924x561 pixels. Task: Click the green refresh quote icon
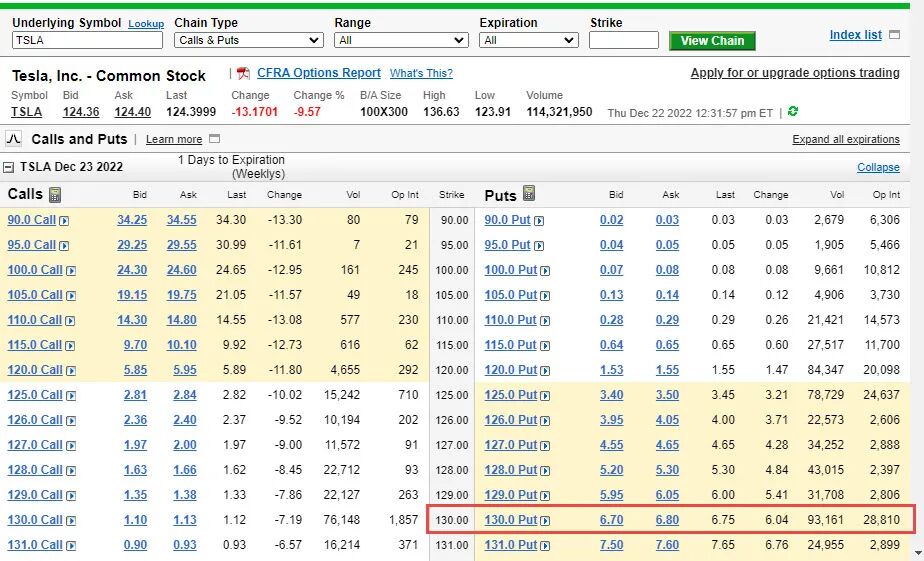click(x=793, y=111)
